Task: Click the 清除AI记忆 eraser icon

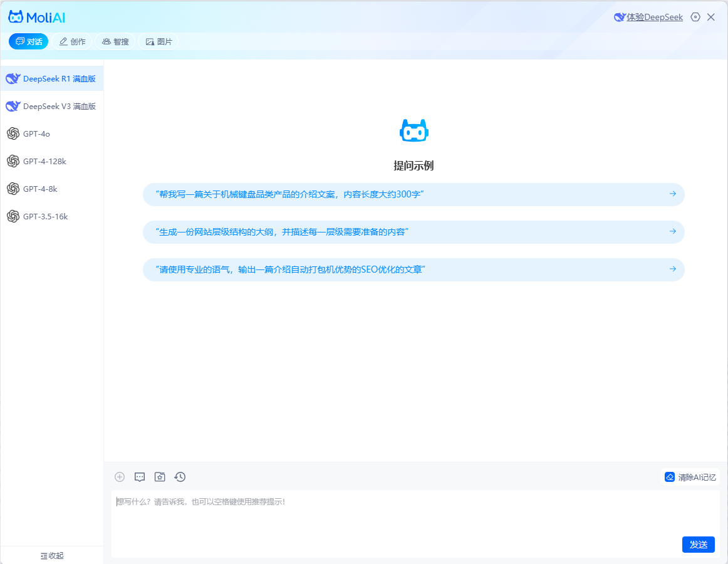Action: (669, 477)
